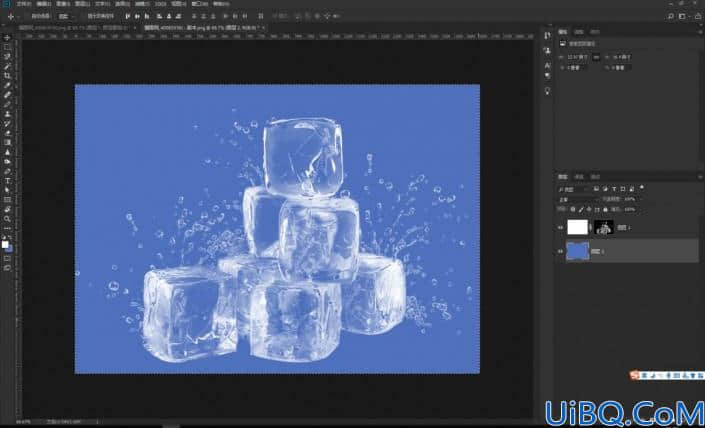Select the Eraser tool
Image resolution: width=705 pixels, height=428 pixels.
coord(7,133)
